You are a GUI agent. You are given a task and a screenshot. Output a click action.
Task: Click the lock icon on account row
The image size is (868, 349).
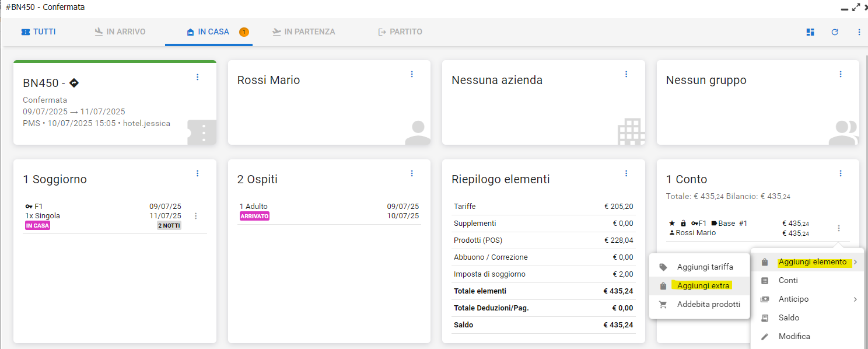(683, 224)
